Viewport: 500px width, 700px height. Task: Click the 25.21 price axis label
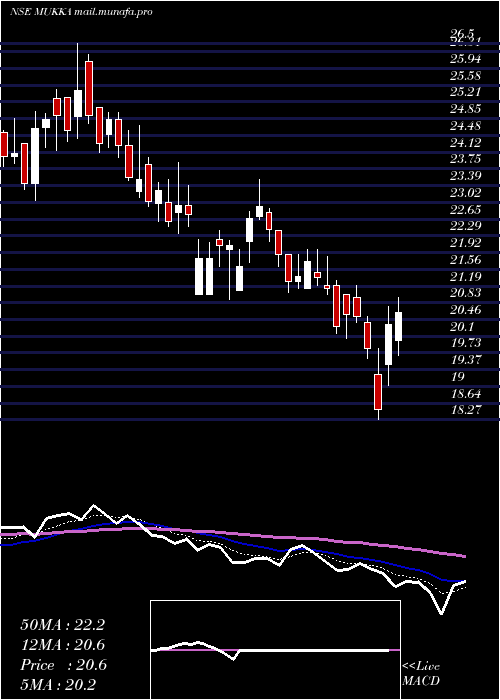tap(466, 92)
